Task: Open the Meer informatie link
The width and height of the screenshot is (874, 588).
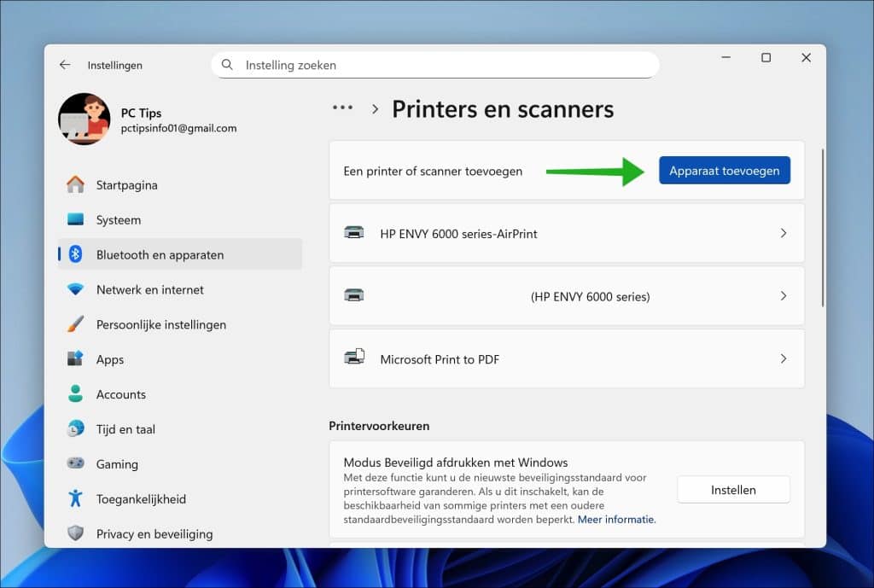Action: tap(619, 519)
